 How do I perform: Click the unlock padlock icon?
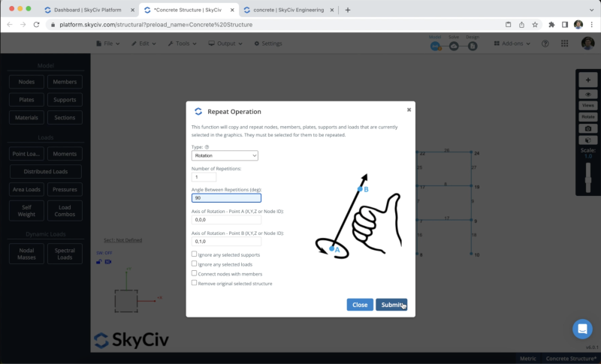click(x=99, y=262)
